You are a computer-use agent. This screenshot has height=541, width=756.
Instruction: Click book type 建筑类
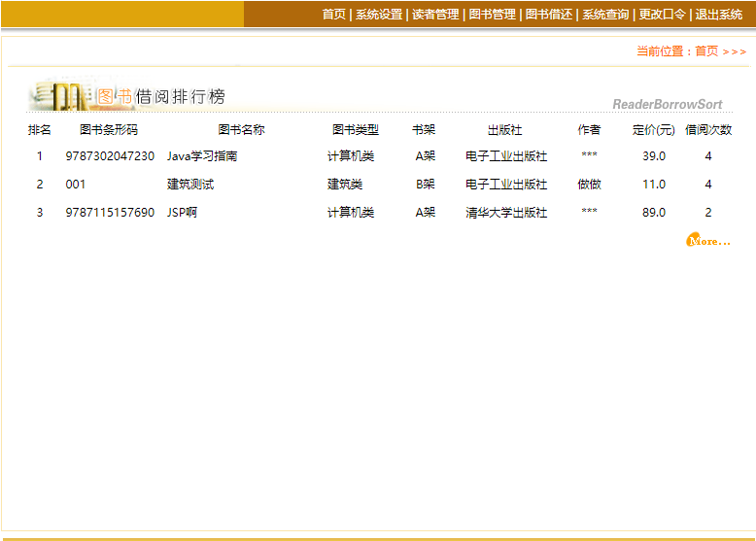(x=345, y=184)
